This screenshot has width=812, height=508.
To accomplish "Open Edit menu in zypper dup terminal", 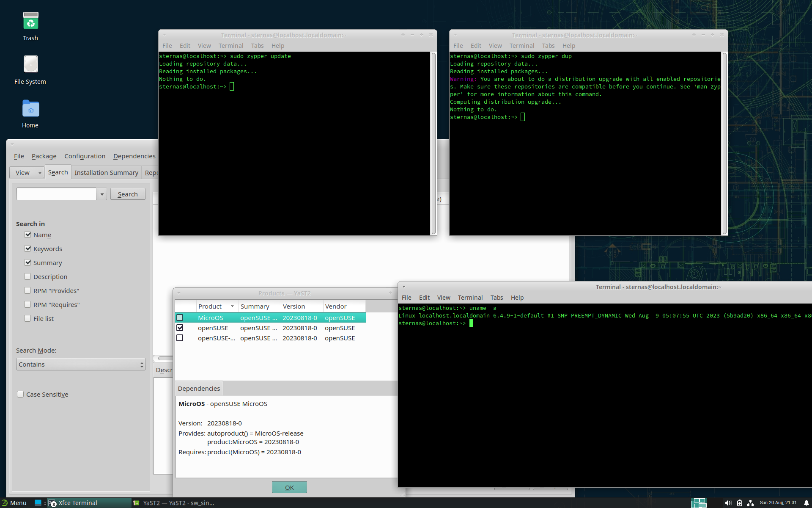I will pos(476,45).
